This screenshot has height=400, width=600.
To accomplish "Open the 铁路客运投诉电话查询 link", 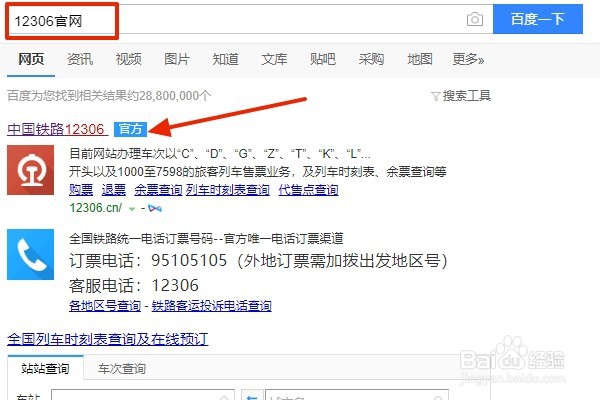I will click(212, 305).
